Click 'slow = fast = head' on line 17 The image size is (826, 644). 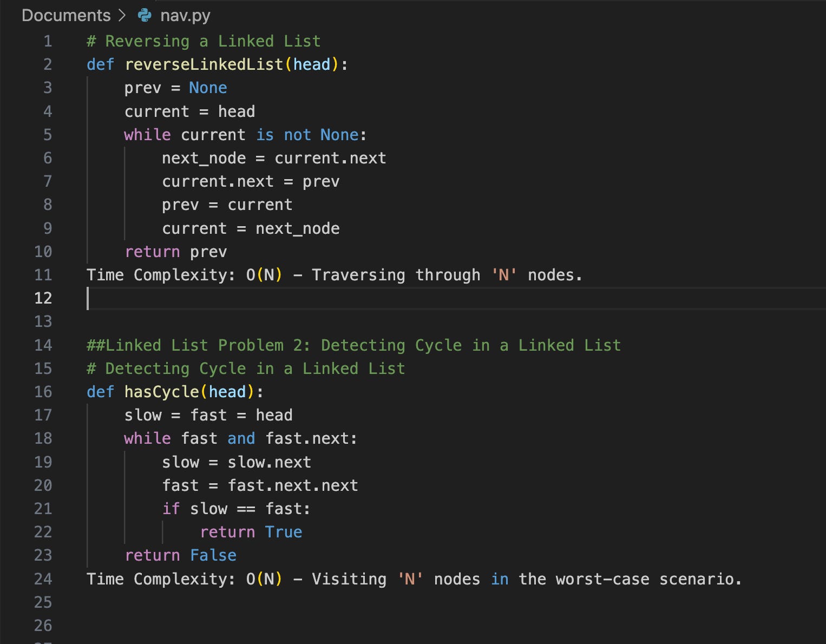click(208, 415)
